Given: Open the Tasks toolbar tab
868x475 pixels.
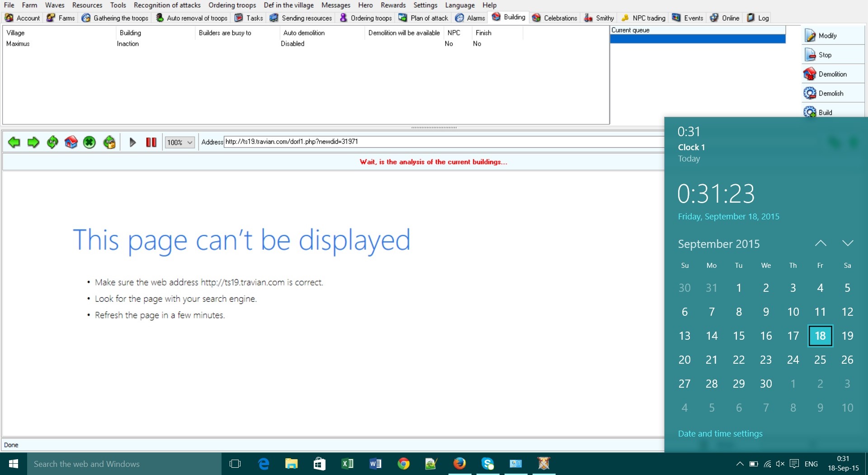Looking at the screenshot, I should pos(249,18).
